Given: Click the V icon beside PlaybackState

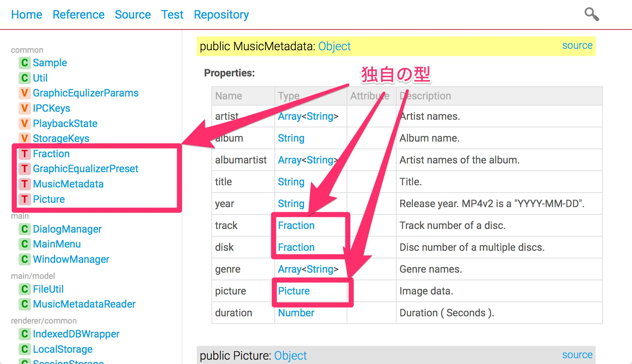Looking at the screenshot, I should click(x=24, y=124).
